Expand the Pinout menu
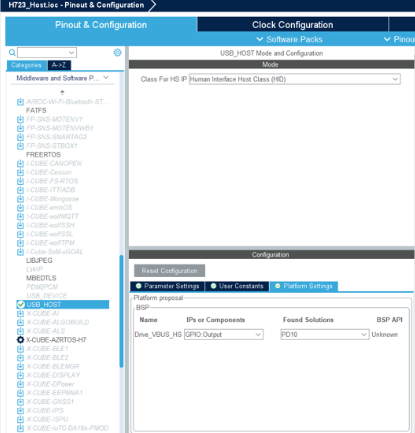The image size is (415, 433). pyautogui.click(x=399, y=39)
